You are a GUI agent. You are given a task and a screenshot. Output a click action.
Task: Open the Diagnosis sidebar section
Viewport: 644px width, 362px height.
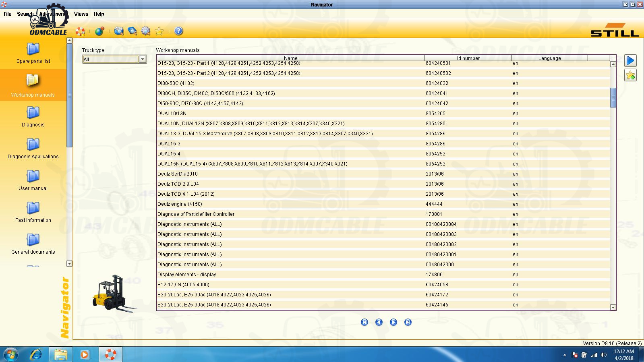click(x=33, y=117)
